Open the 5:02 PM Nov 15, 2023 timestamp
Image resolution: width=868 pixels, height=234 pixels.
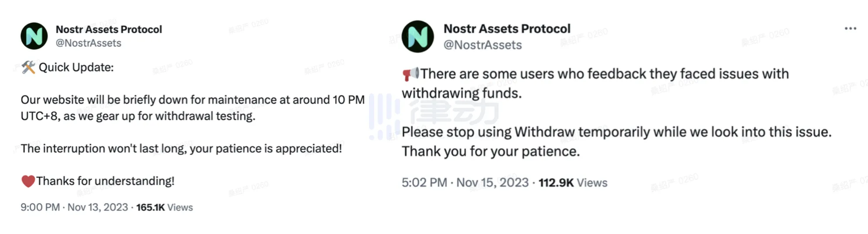[465, 182]
